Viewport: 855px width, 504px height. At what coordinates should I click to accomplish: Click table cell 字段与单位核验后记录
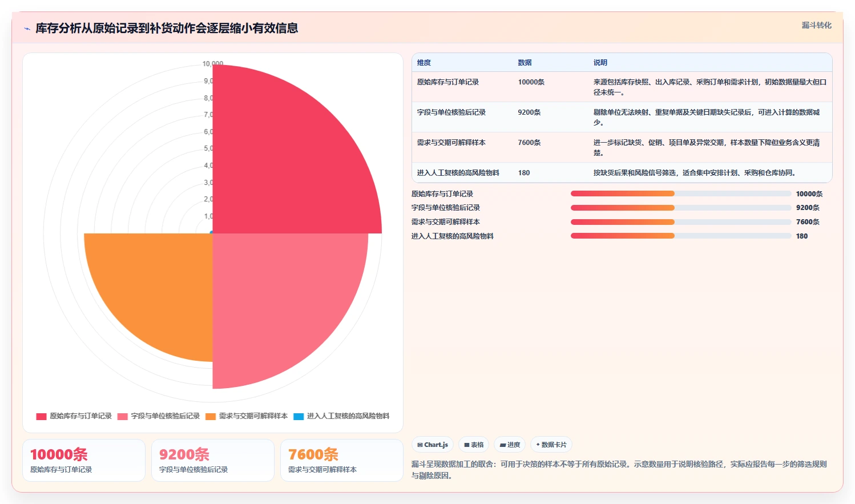coord(451,112)
